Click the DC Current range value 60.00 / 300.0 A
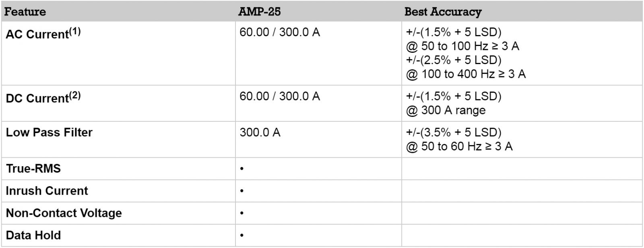 point(280,96)
